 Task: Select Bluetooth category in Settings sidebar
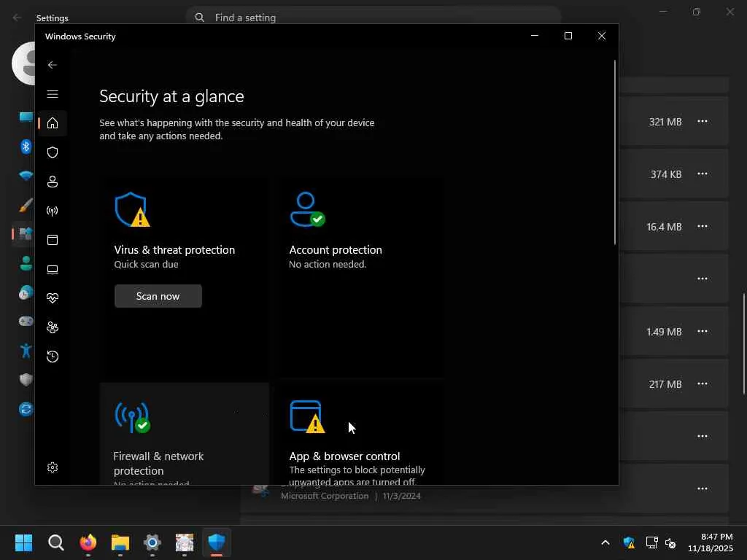[26, 146]
